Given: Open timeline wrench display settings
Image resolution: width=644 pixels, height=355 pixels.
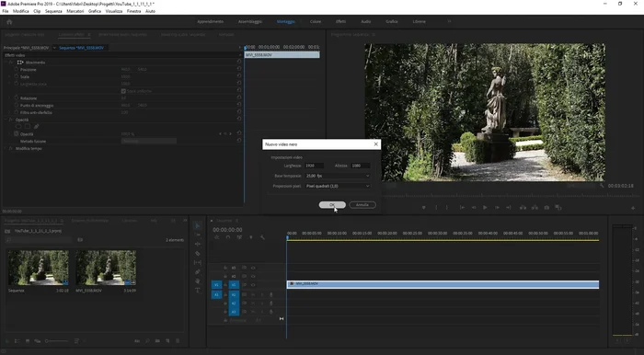Looking at the screenshot, I should (262, 237).
